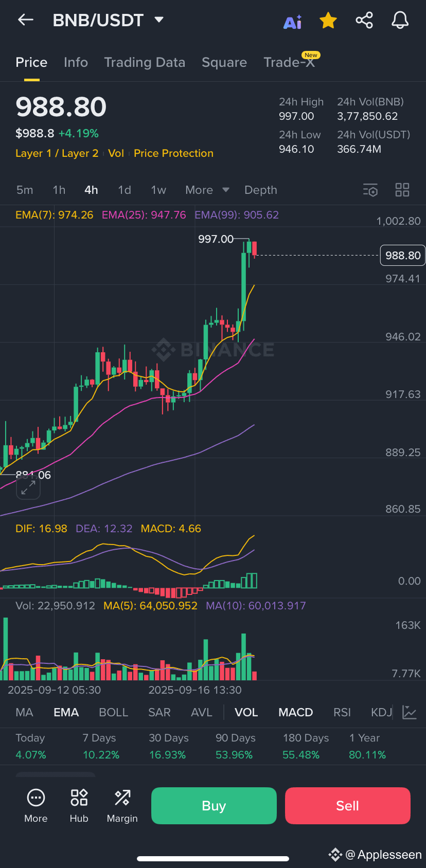Toggle the EMA indicator
The width and height of the screenshot is (426, 868).
click(x=66, y=712)
